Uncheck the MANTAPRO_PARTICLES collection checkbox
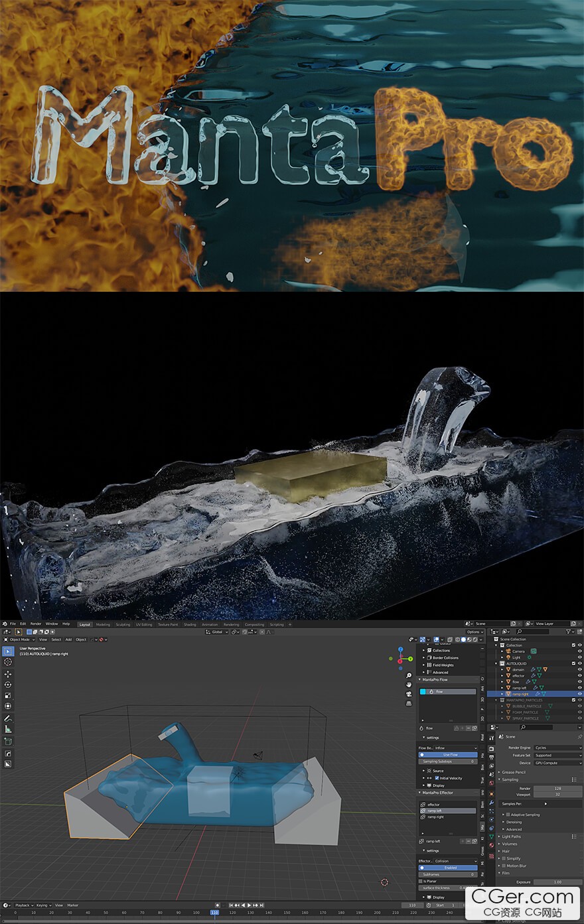The height and width of the screenshot is (924, 584). point(573,700)
